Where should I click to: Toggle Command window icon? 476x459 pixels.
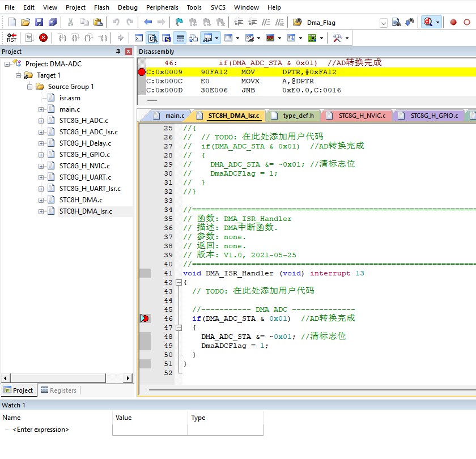pyautogui.click(x=139, y=38)
